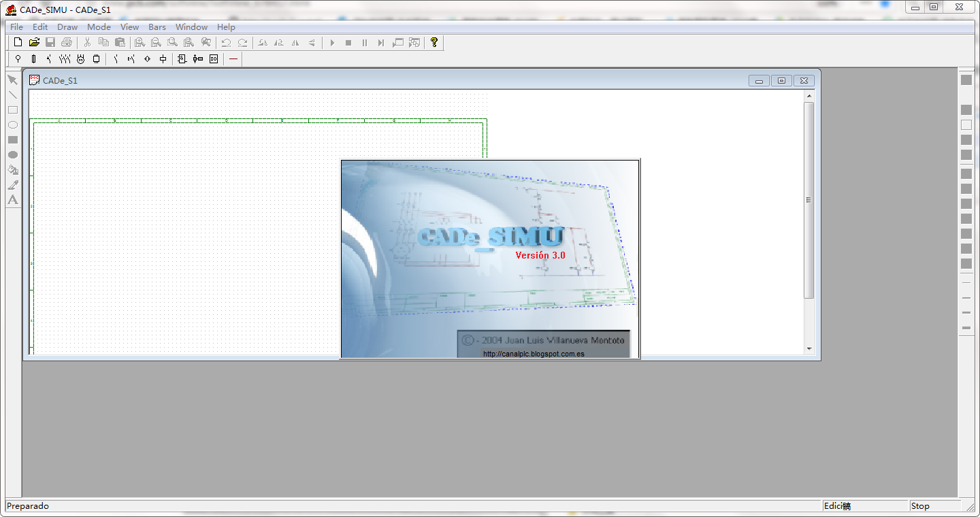Select the filled rectangle draw tool
Image resolution: width=980 pixels, height=517 pixels.
point(12,139)
